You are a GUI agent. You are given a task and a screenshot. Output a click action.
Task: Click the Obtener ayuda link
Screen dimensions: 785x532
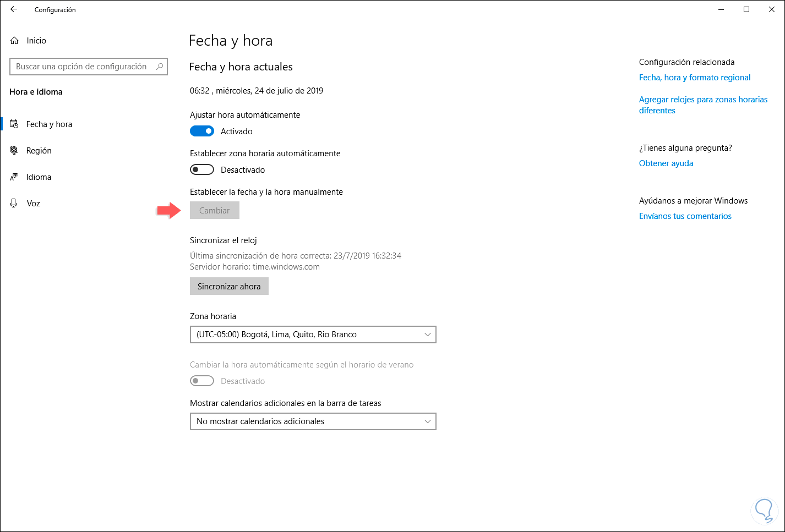tap(666, 163)
